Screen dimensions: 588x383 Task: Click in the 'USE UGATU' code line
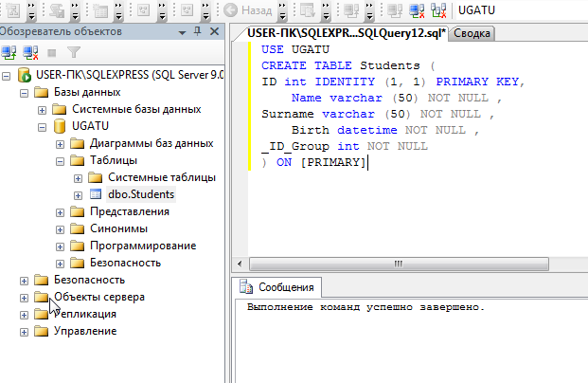coord(295,49)
